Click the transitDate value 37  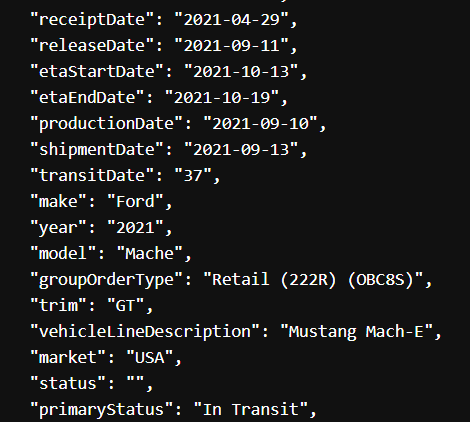pos(193,176)
